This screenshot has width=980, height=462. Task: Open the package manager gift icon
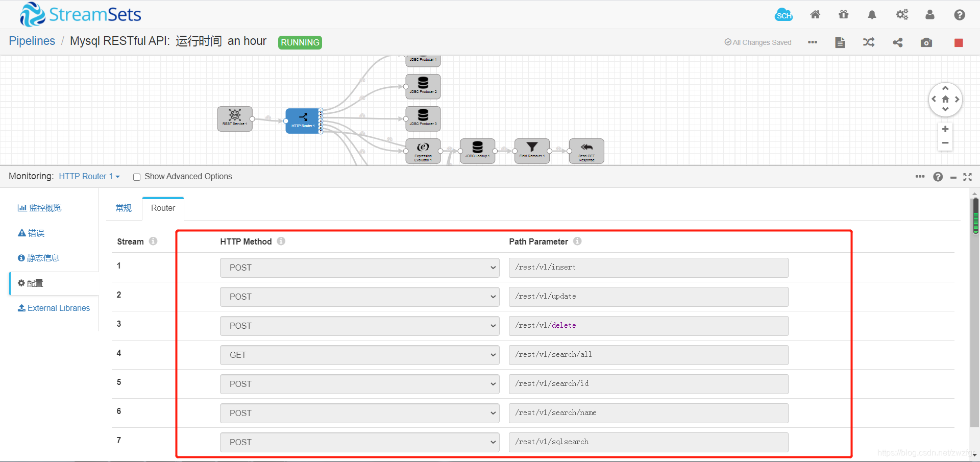pyautogui.click(x=844, y=15)
